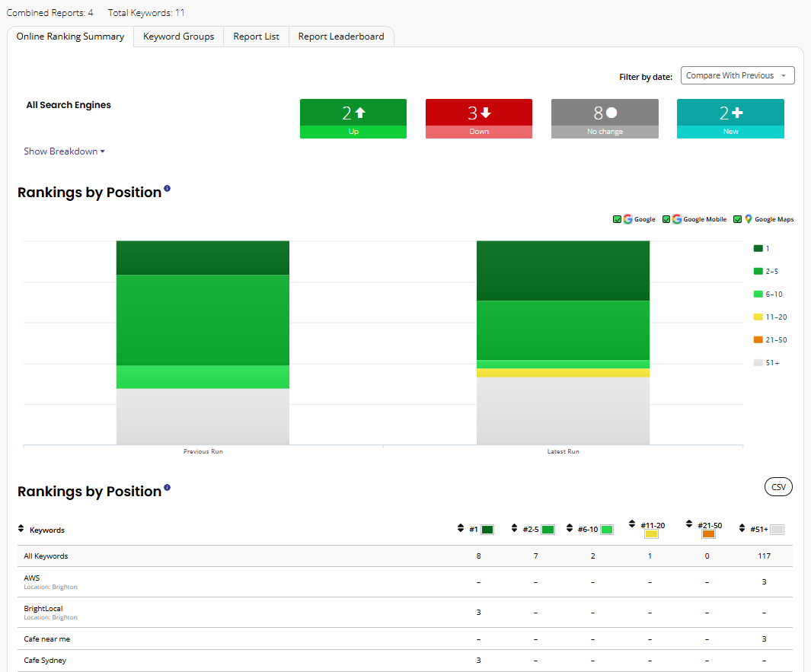811x672 pixels.
Task: Click the info icon beside the table's Rankings by Position heading
Action: click(x=167, y=488)
